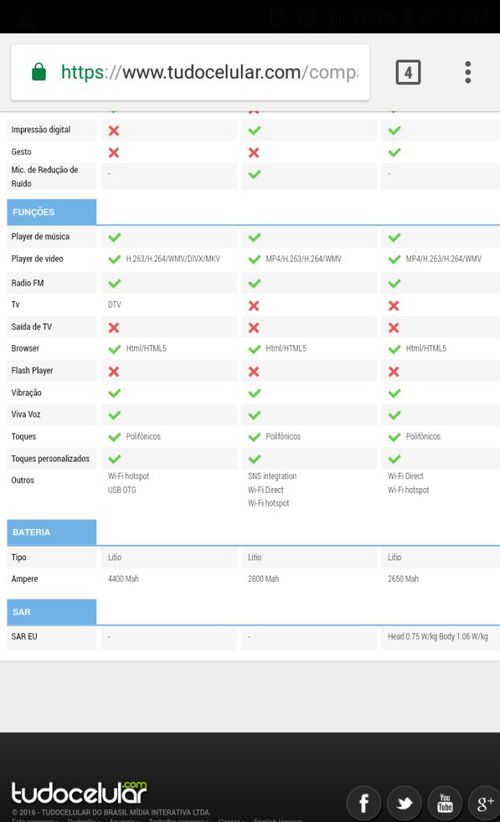Open the browser three-dot overflow menu
Image resolution: width=500 pixels, height=822 pixels.
[x=468, y=72]
